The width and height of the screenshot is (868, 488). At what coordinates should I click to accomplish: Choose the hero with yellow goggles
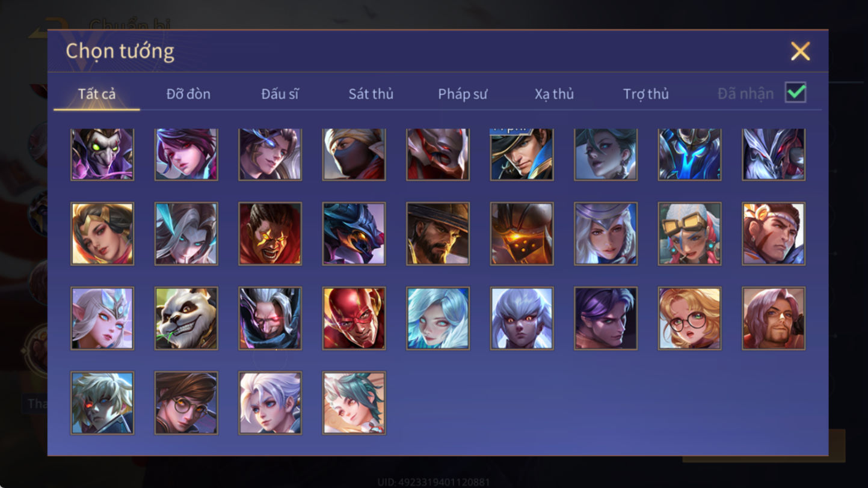click(689, 234)
